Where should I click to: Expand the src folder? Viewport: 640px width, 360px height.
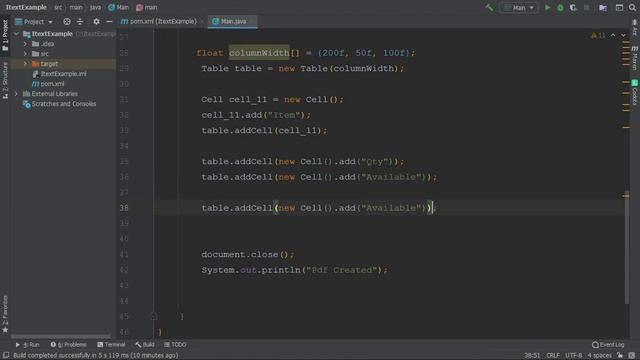tap(25, 54)
